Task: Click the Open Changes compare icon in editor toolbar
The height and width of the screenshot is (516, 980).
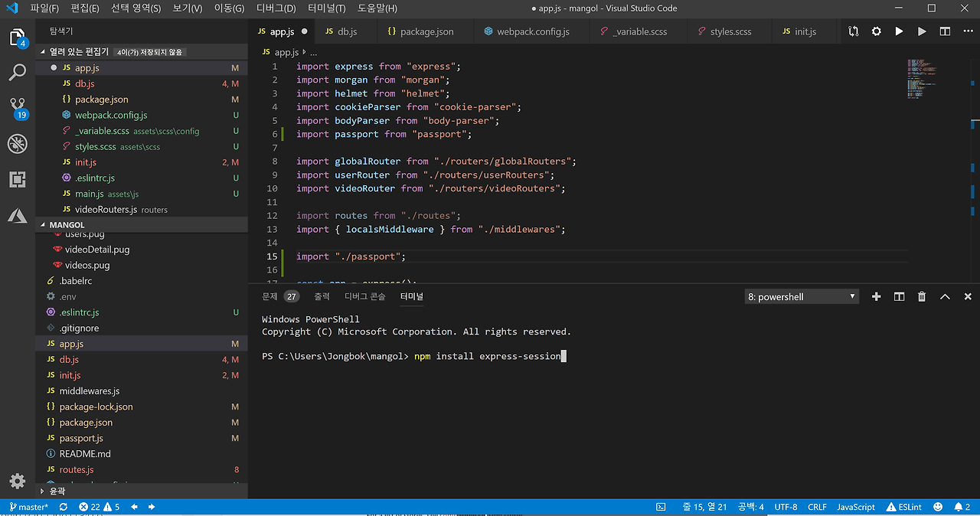Action: coord(854,31)
